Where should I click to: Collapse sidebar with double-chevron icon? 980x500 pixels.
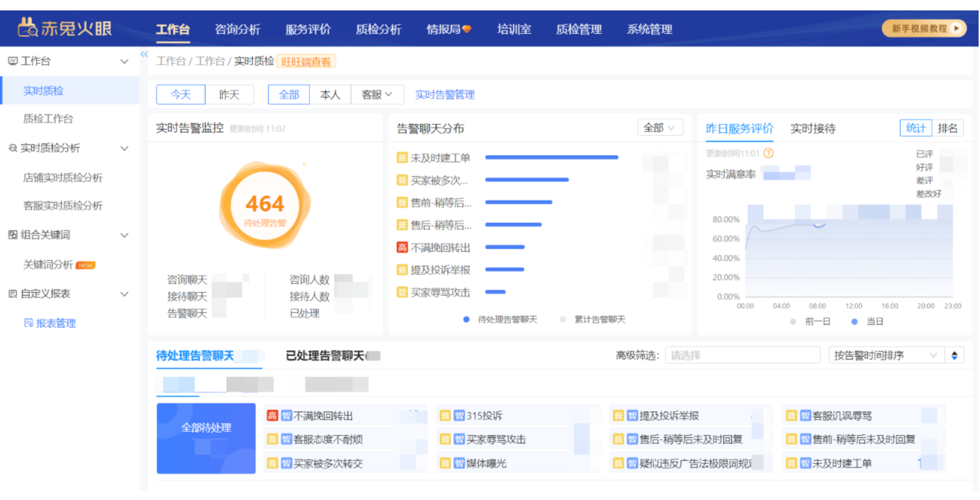[x=145, y=54]
